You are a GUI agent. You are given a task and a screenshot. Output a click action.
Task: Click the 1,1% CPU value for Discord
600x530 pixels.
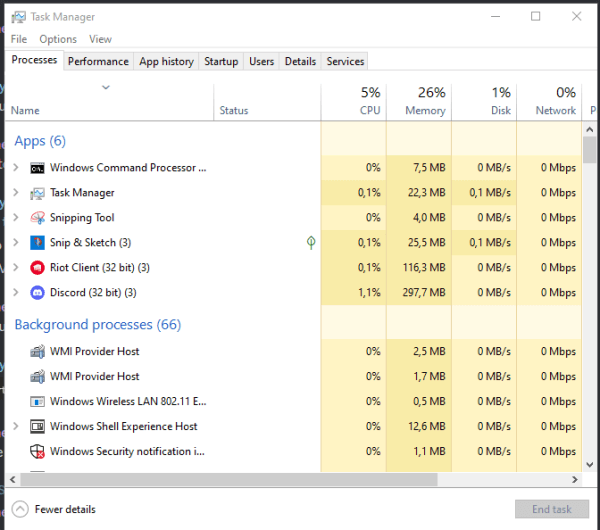point(369,293)
